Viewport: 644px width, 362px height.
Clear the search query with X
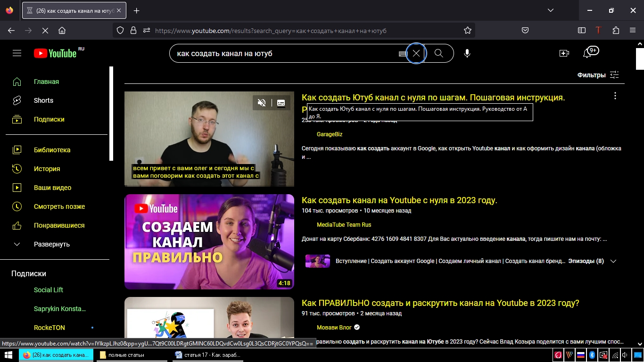coord(416,53)
